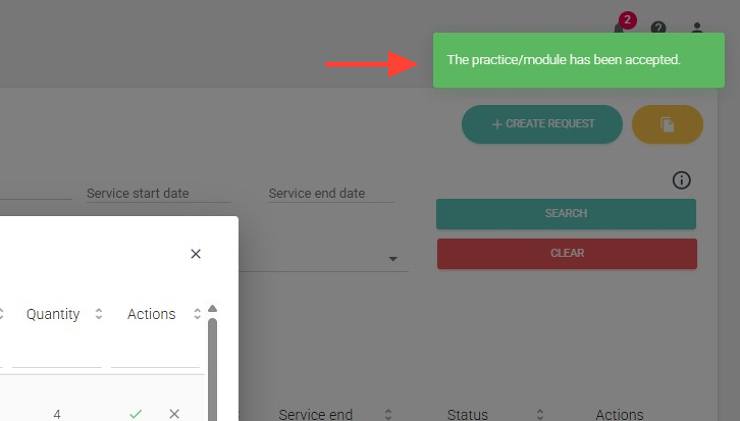Toggle sort on dialog Actions column
The height and width of the screenshot is (421, 740).
point(197,314)
